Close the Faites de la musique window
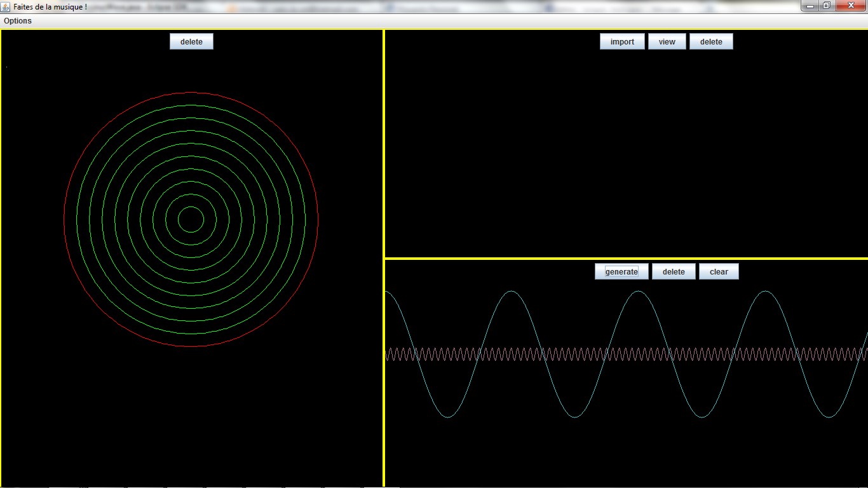The height and width of the screenshot is (488, 868). pyautogui.click(x=850, y=6)
